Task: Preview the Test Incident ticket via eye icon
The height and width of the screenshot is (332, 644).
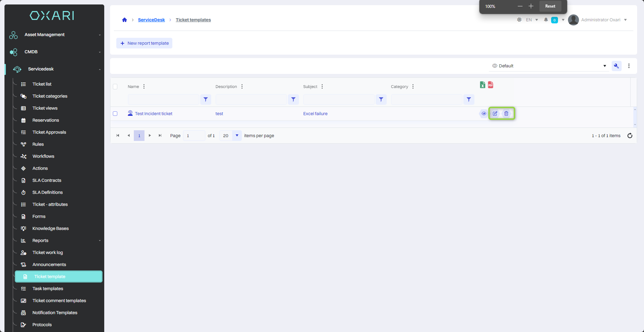Action: [484, 113]
